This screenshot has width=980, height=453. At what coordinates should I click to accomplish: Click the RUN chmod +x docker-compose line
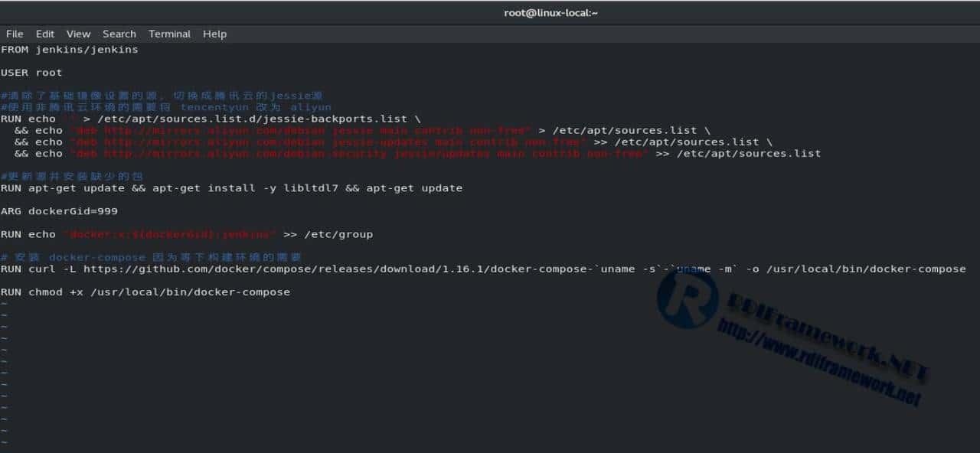point(145,292)
